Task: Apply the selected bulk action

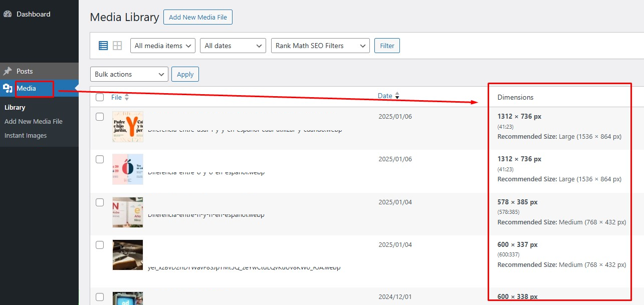Action: tap(185, 74)
